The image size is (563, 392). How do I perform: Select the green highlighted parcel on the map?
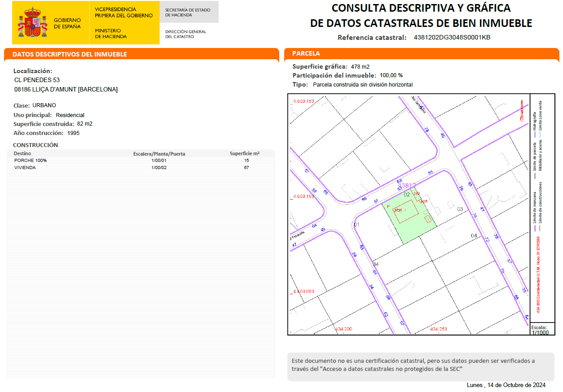click(x=409, y=217)
